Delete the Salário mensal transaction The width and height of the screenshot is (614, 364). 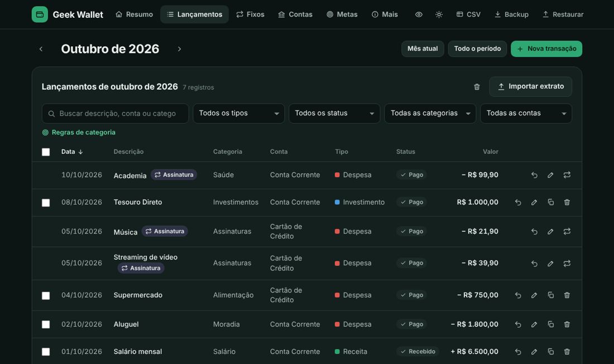click(567, 352)
